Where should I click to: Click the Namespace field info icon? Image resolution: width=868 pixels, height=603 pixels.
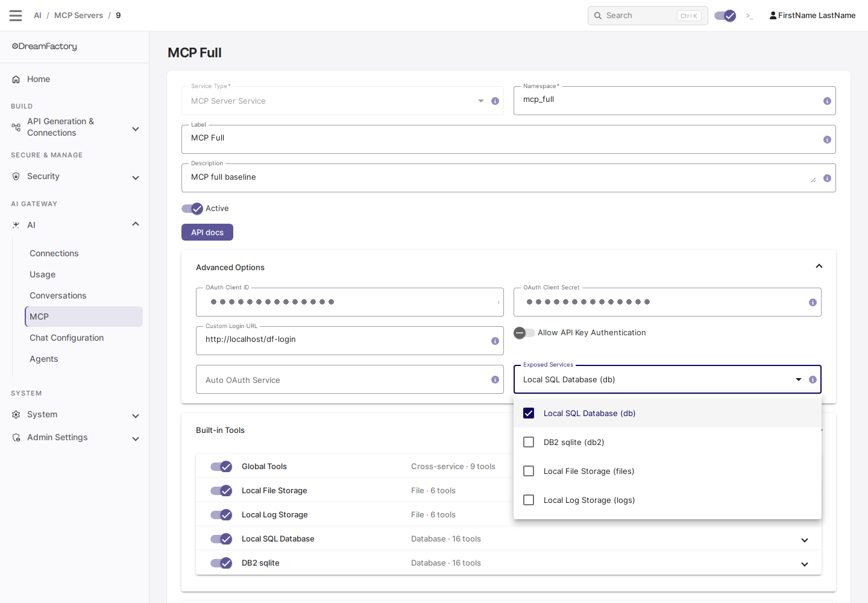(827, 101)
